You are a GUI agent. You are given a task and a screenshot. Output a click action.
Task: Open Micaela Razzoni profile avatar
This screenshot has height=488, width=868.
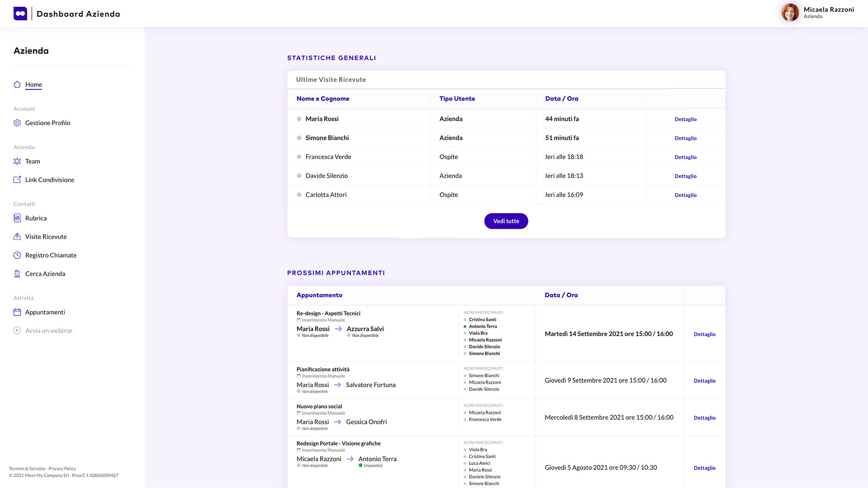click(x=790, y=13)
